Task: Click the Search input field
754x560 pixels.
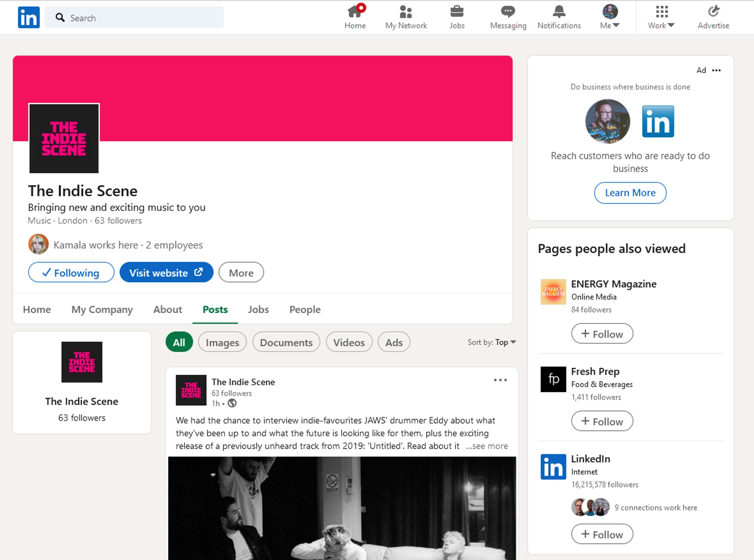Action: (x=134, y=18)
